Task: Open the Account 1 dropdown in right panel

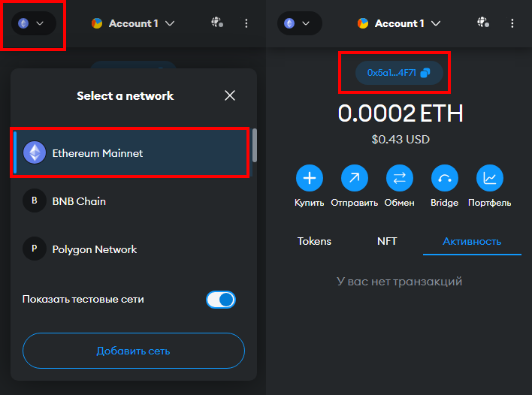Action: [399, 23]
